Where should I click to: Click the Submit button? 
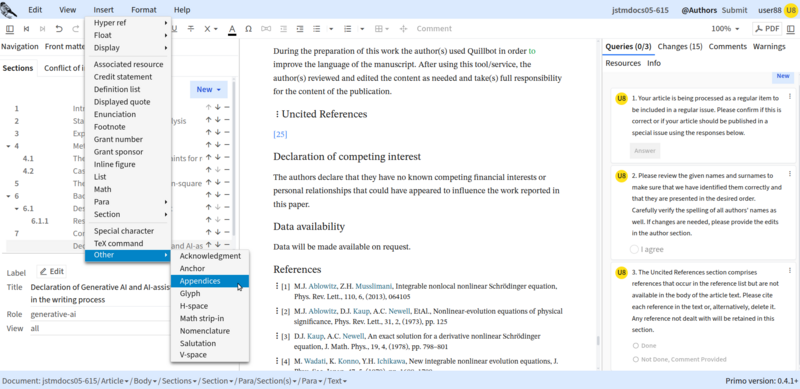click(734, 10)
